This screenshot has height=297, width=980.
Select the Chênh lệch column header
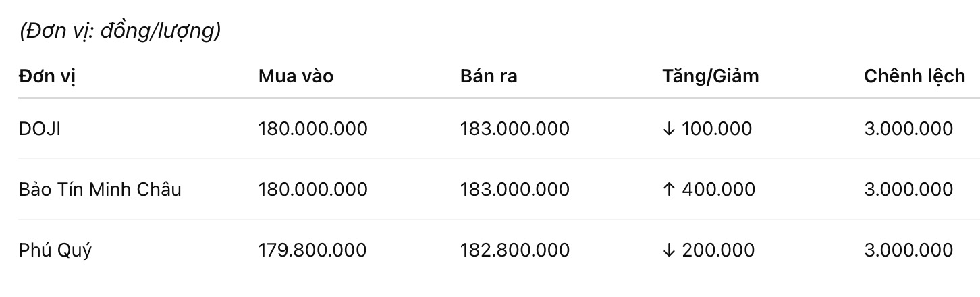914,76
